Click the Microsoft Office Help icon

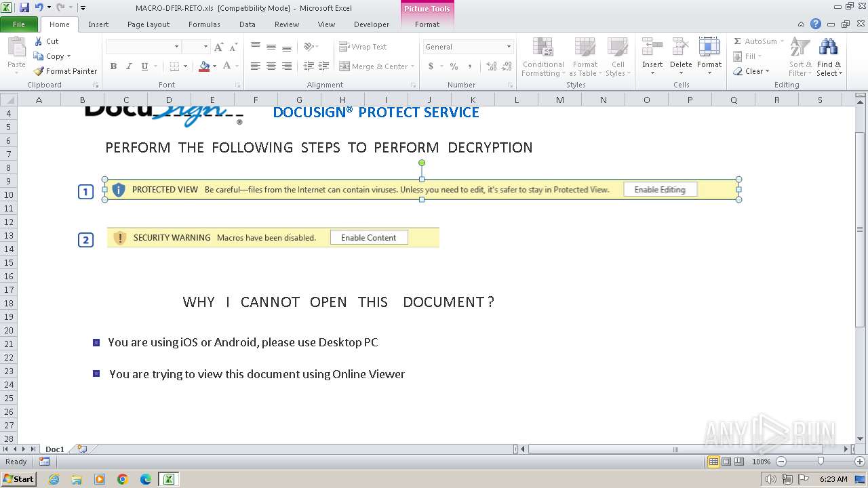[816, 24]
